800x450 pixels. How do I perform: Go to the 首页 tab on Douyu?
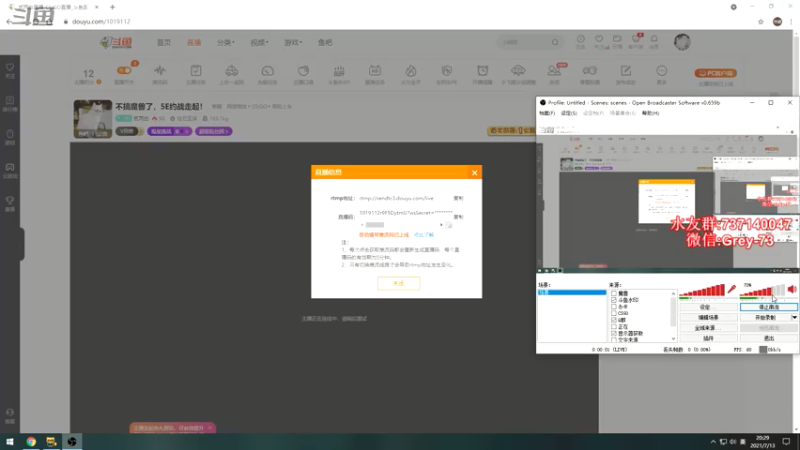click(164, 42)
